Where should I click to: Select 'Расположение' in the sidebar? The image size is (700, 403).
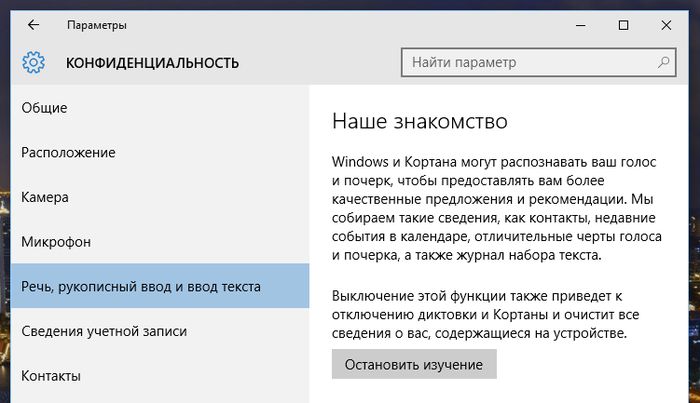pyautogui.click(x=160, y=152)
